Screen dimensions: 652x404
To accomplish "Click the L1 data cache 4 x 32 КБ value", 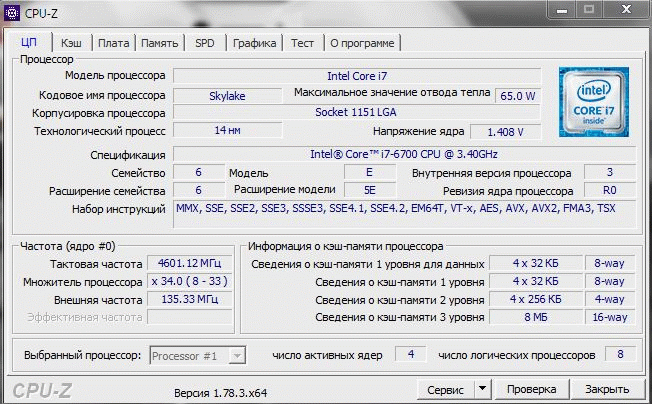I will point(536,263).
